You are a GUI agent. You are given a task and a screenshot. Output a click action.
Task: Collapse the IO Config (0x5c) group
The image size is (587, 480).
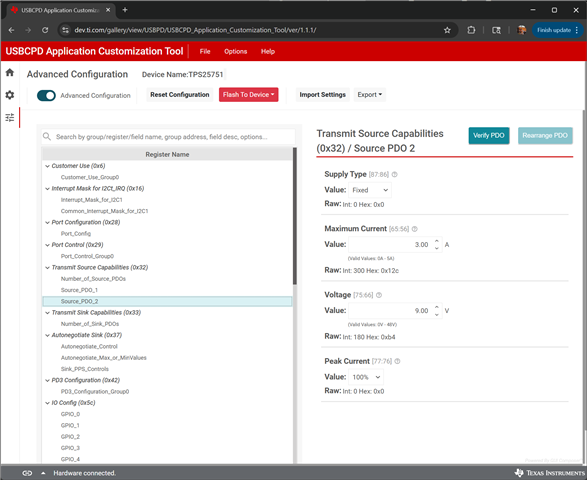pyautogui.click(x=47, y=403)
